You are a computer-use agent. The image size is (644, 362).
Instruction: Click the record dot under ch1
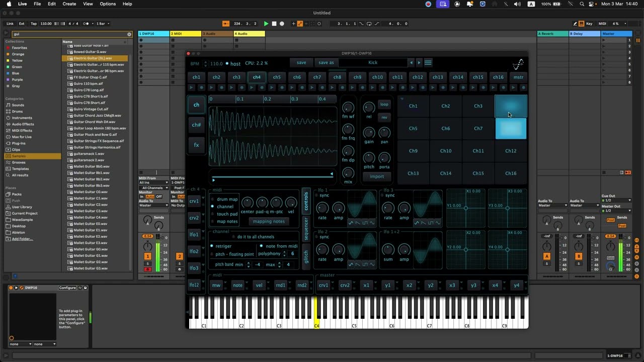[x=201, y=87]
